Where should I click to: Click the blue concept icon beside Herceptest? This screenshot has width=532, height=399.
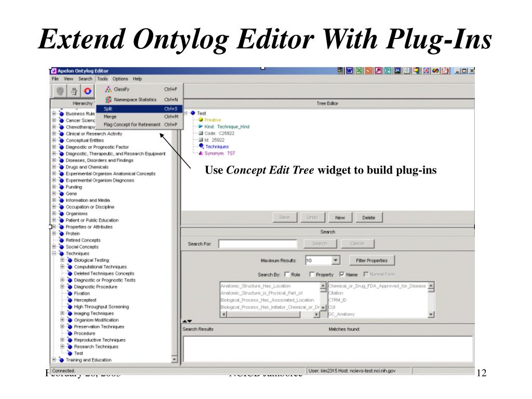[70, 300]
